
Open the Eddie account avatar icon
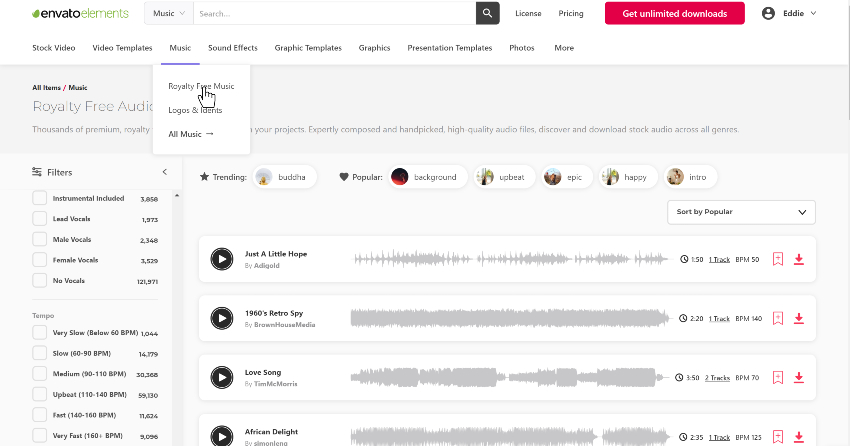click(x=768, y=13)
